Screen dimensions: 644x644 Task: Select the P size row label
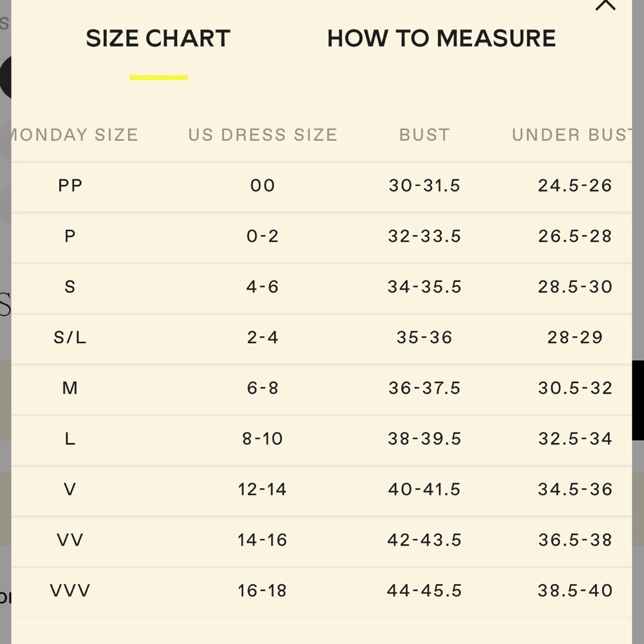pos(70,236)
